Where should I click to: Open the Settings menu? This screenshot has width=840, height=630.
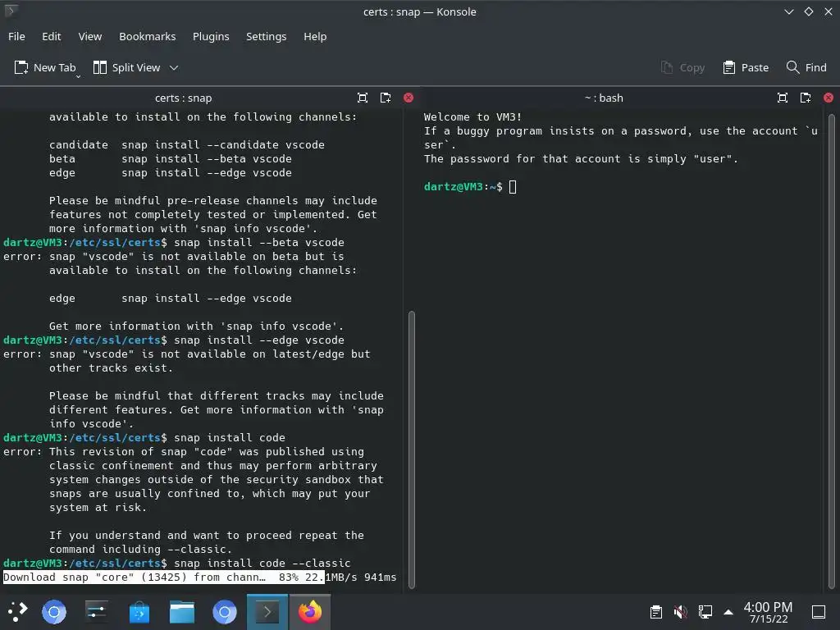click(x=267, y=36)
